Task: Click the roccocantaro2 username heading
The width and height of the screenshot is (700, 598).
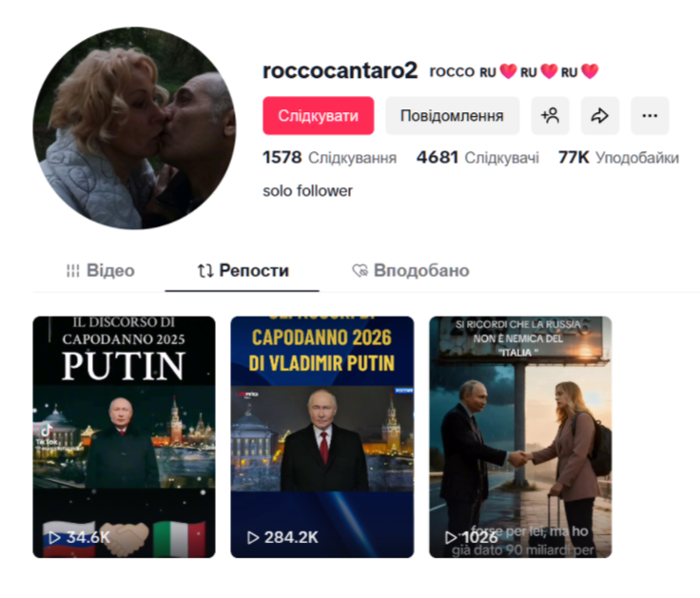Action: coord(340,71)
